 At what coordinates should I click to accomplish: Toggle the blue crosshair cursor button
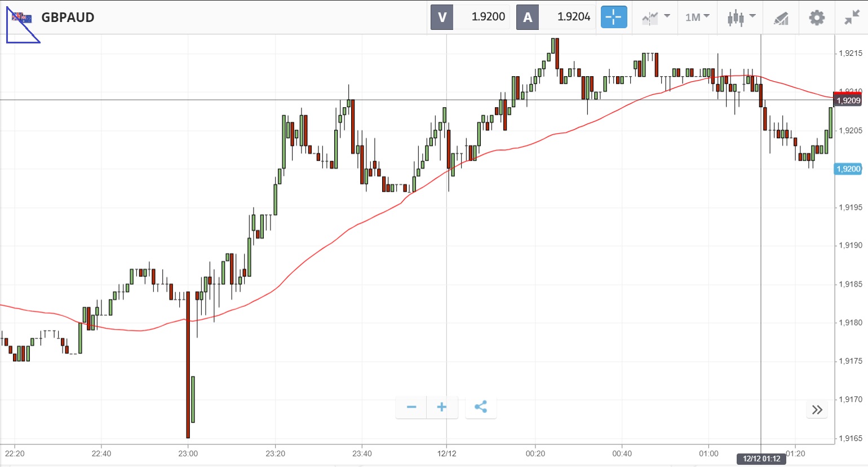(613, 17)
